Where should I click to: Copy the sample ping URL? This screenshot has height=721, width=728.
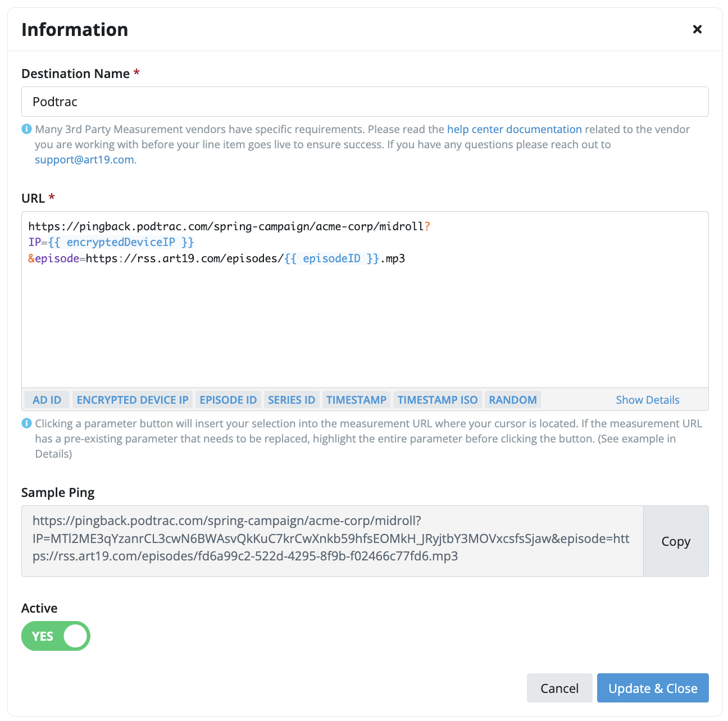click(x=676, y=541)
